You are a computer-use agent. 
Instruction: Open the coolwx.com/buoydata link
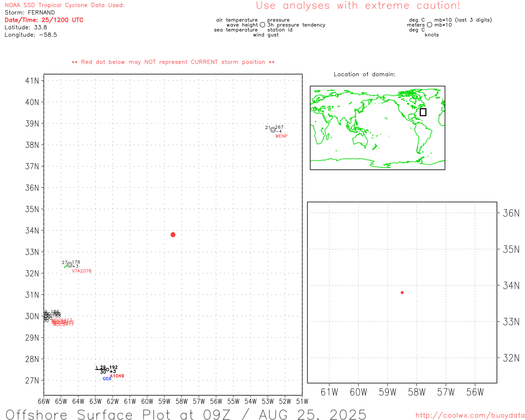470,415
